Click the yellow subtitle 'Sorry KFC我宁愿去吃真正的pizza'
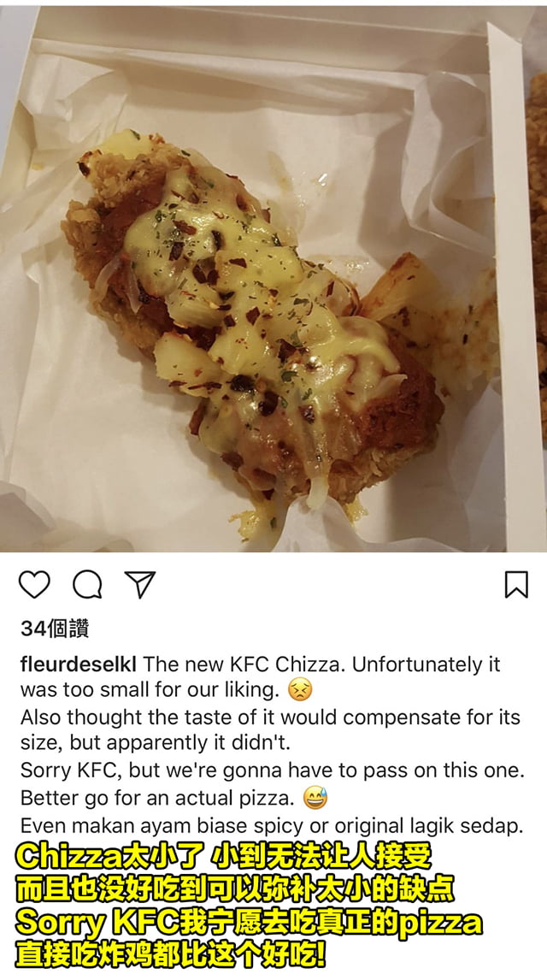The image size is (547, 980). coord(250,923)
